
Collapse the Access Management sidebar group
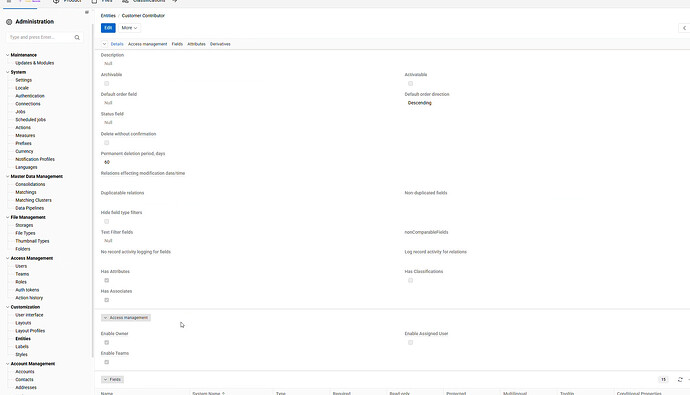point(7,258)
